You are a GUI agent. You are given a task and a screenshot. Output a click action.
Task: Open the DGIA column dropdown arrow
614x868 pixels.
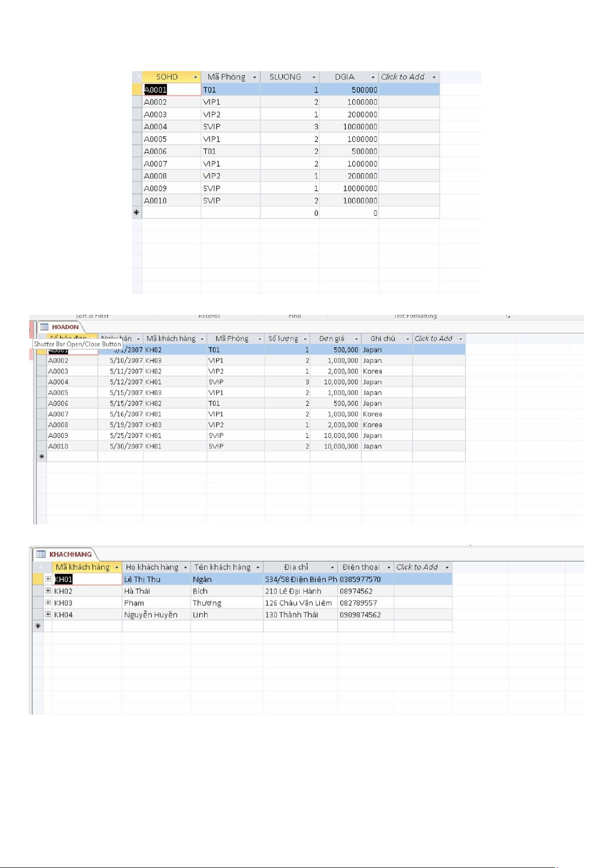click(373, 77)
